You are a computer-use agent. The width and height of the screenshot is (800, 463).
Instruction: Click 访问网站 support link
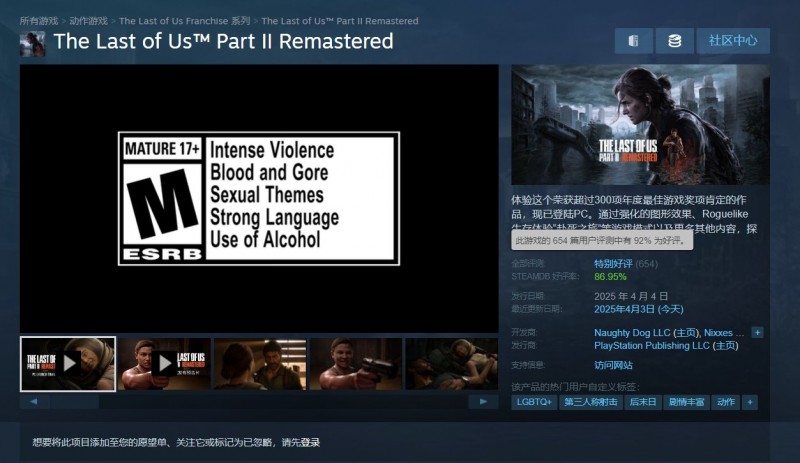[x=613, y=365]
